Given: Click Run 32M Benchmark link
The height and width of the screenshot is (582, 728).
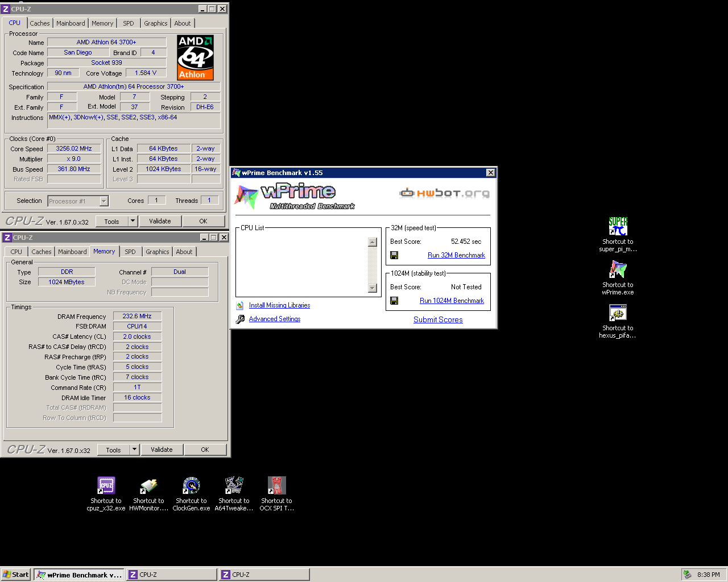Looking at the screenshot, I should pos(456,255).
